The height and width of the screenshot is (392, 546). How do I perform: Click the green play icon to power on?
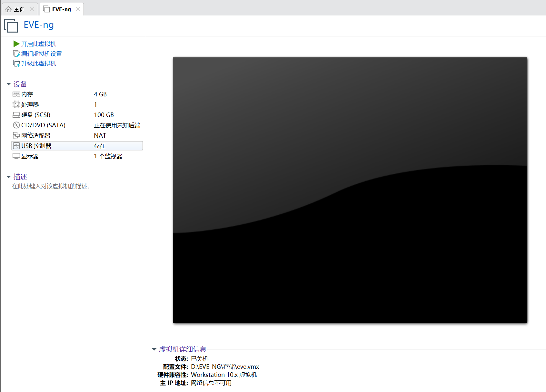click(16, 44)
